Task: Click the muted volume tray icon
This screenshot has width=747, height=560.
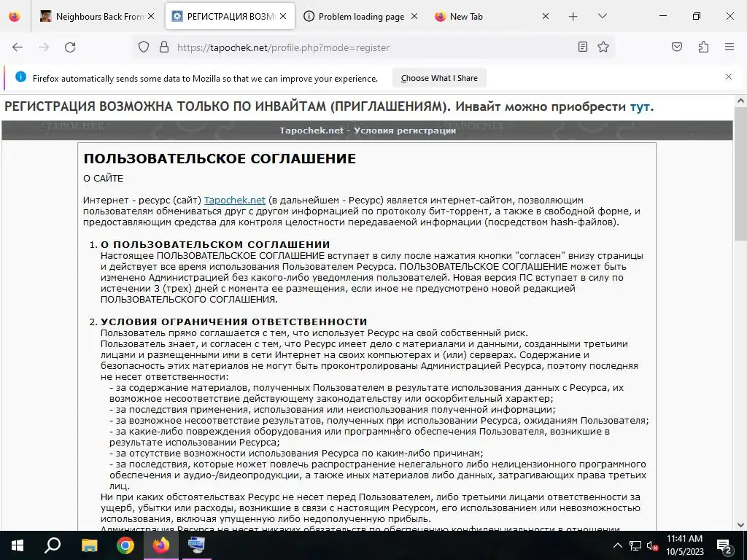Action: tap(653, 545)
